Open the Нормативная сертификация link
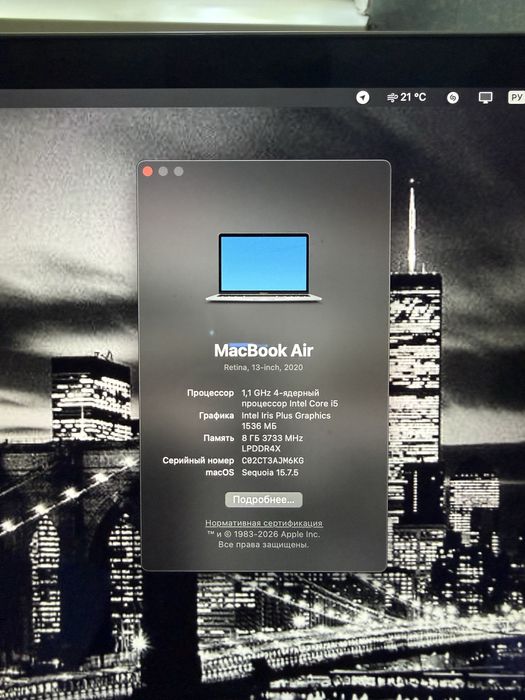Image resolution: width=525 pixels, height=700 pixels. [x=264, y=523]
